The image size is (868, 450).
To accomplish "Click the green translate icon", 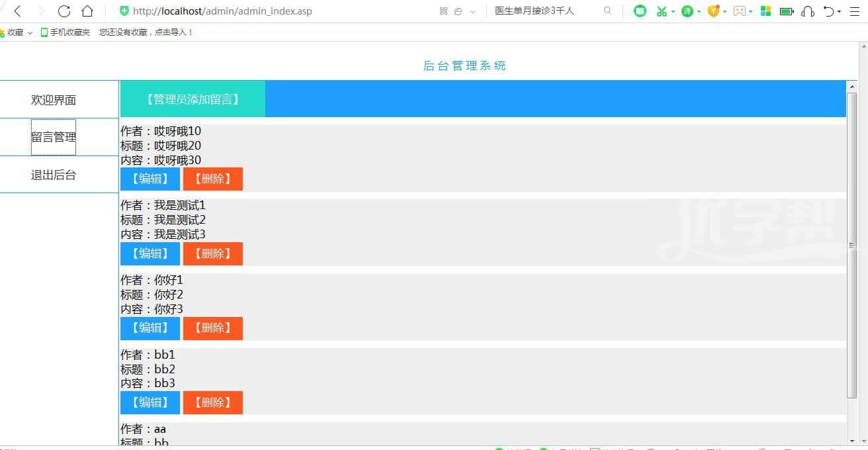I will 687,11.
